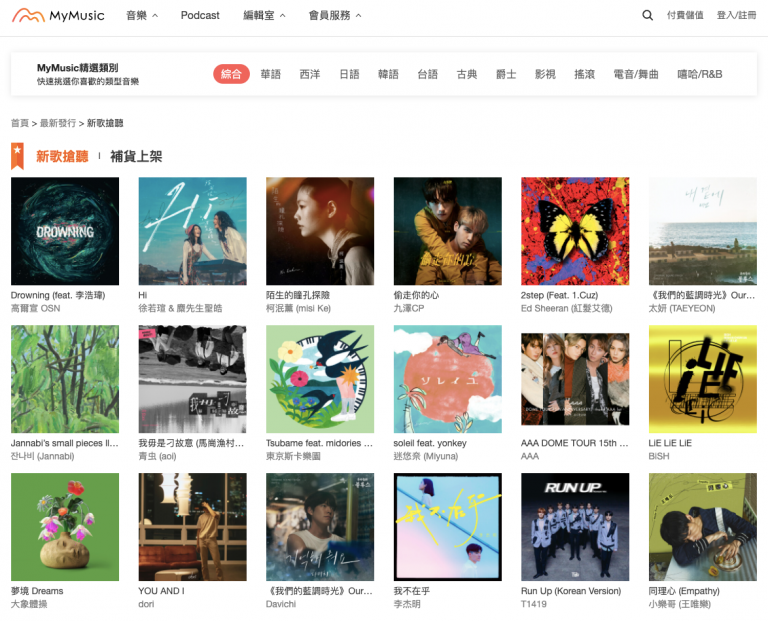Switch to the 華語 category
This screenshot has width=768, height=621.
point(270,74)
